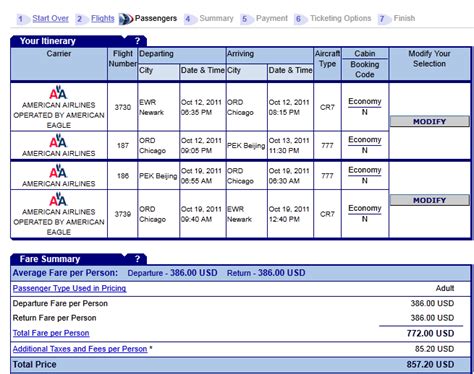Modify the return flight selection
This screenshot has height=374, width=474.
coord(429,200)
